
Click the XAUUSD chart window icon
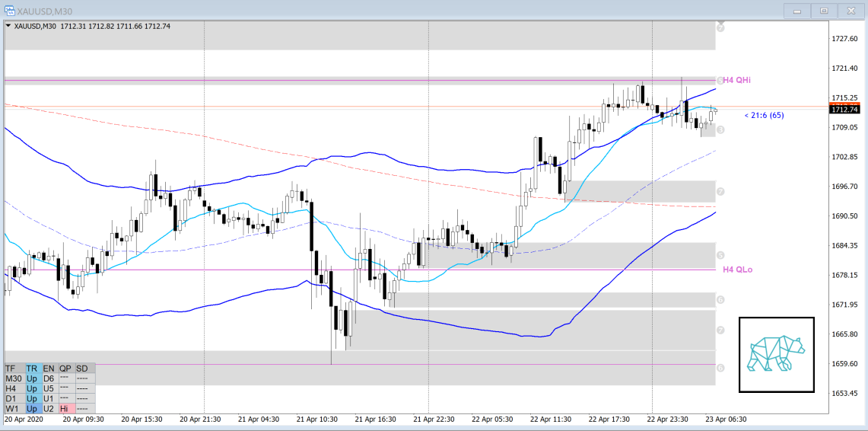8,10
